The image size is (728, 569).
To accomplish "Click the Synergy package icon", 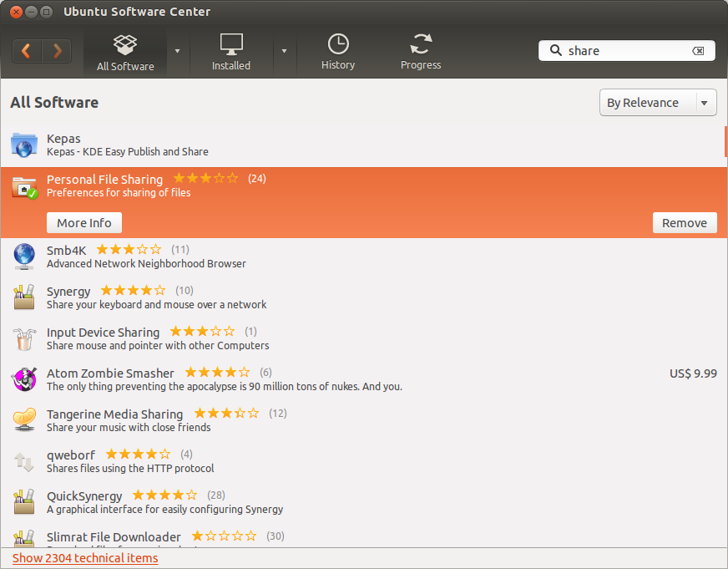I will 24,297.
